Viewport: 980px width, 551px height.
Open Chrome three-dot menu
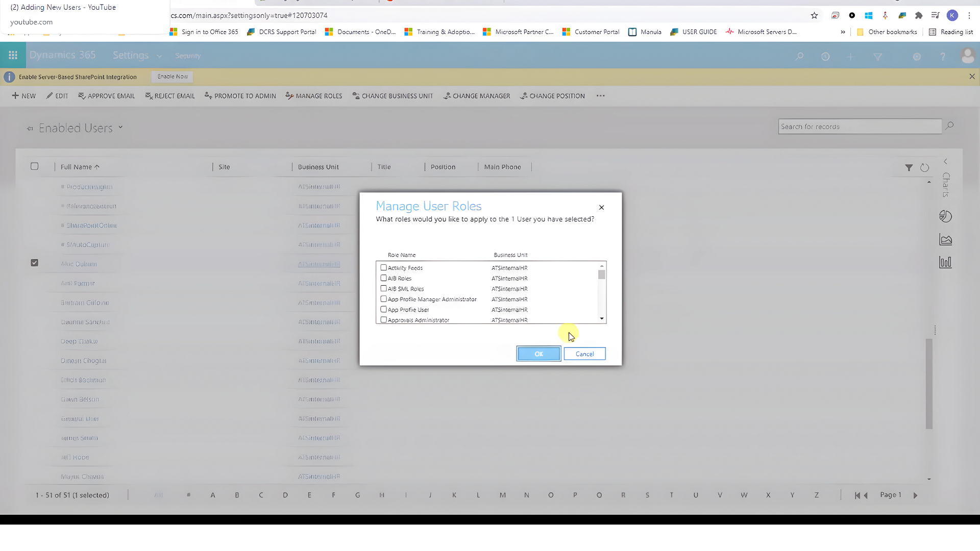969,15
